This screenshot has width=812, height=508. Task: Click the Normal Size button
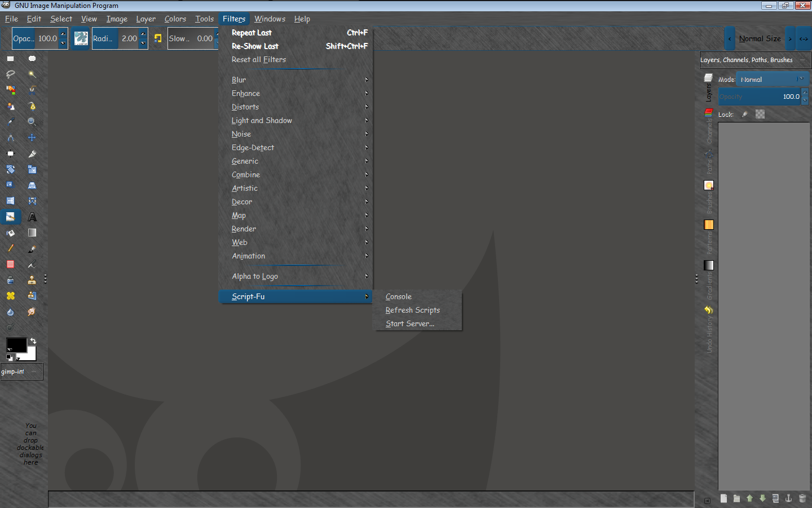(760, 38)
